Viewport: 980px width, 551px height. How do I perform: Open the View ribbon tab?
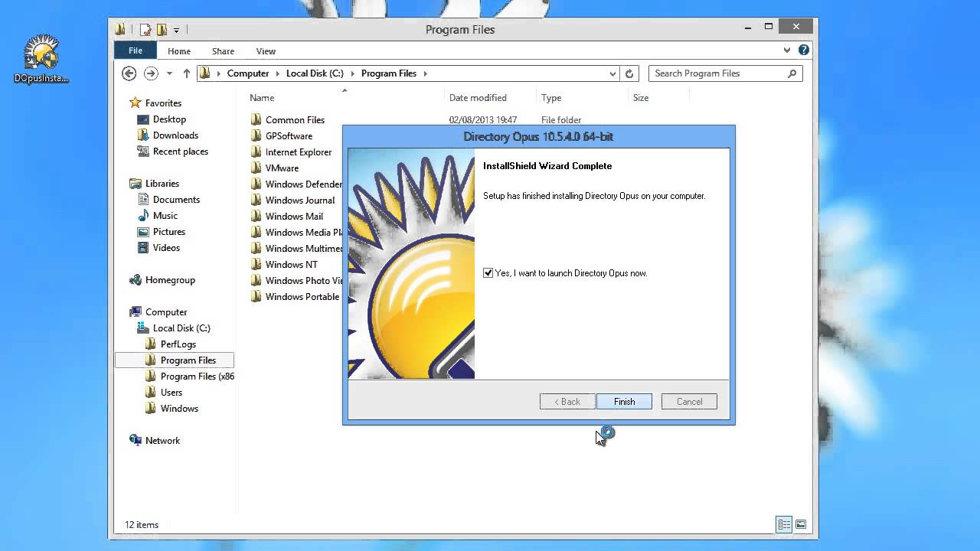click(x=266, y=51)
